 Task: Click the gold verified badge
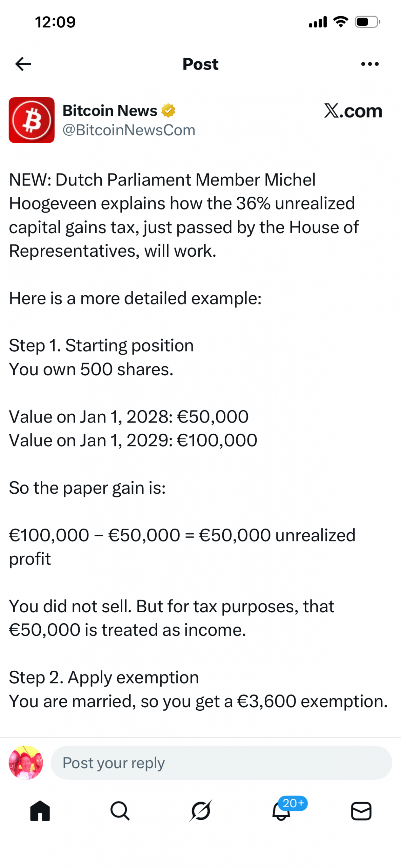point(168,111)
